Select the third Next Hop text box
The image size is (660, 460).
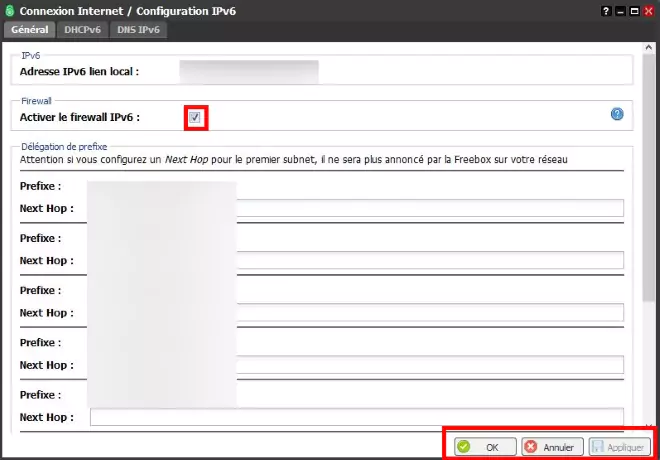tap(430, 312)
